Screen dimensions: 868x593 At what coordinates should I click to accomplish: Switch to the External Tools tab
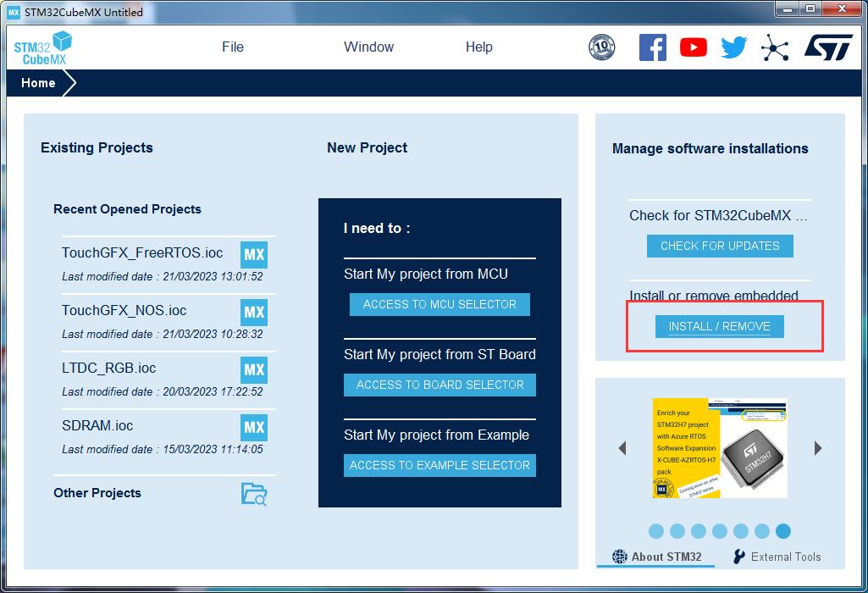pyautogui.click(x=777, y=557)
